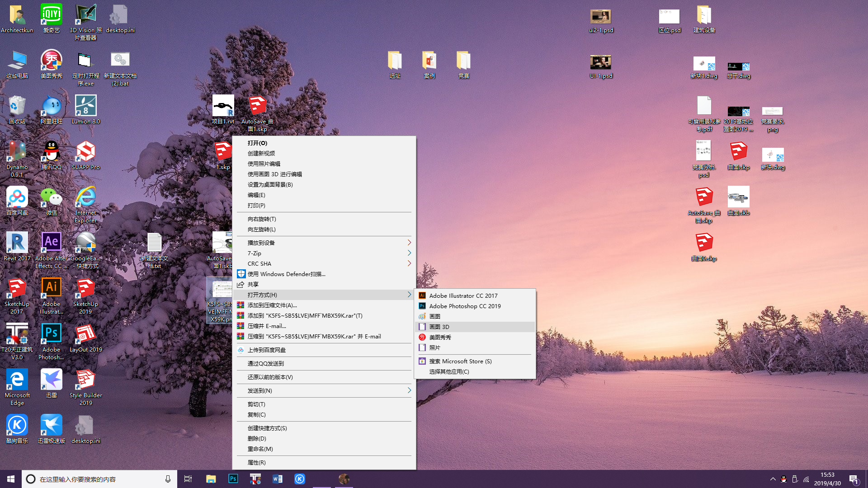Open File Explorer from the taskbar
868x488 pixels.
[x=211, y=479]
